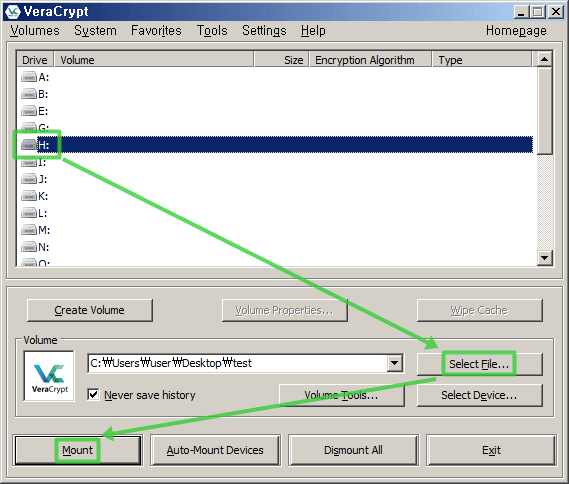Click the VeraCrypt logo in Volume group
The image size is (569, 484).
pos(49,376)
